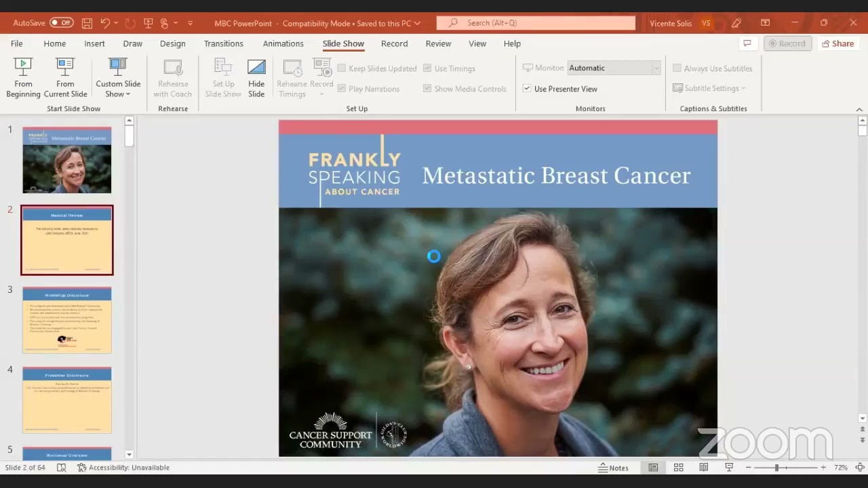Open the Comments pane icon

[x=747, y=43]
